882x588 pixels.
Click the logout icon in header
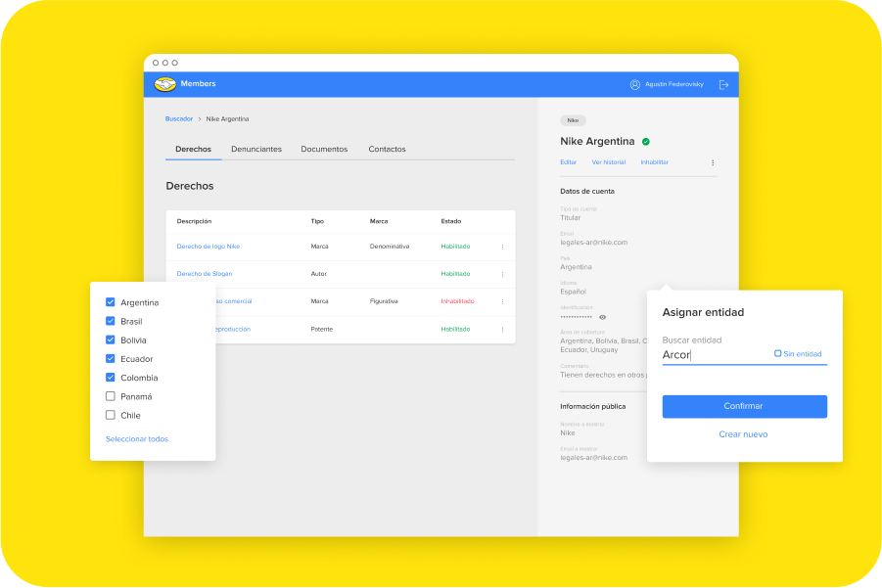[723, 84]
